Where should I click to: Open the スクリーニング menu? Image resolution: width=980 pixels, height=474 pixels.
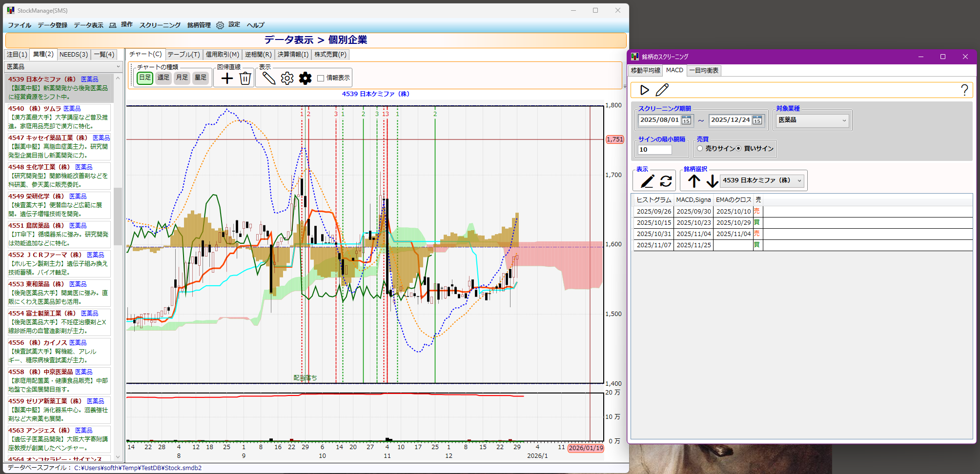pos(159,25)
